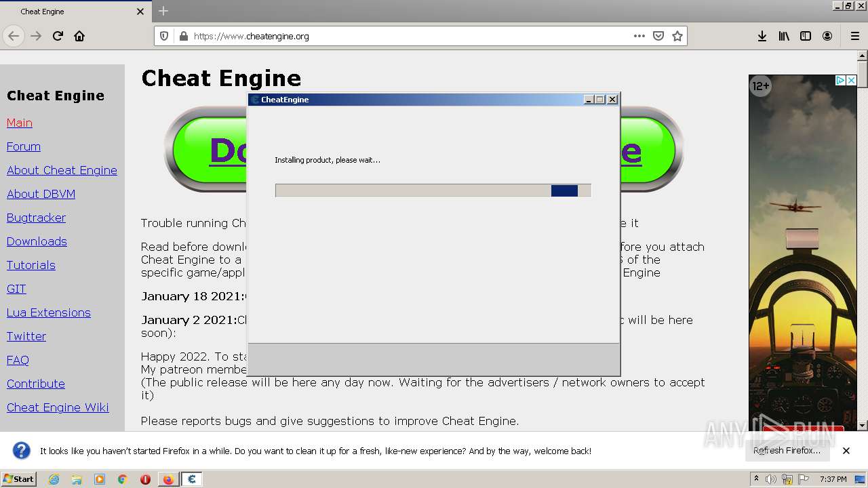Click the Show desktop button
The image size is (868, 488).
pyautogui.click(x=861, y=479)
